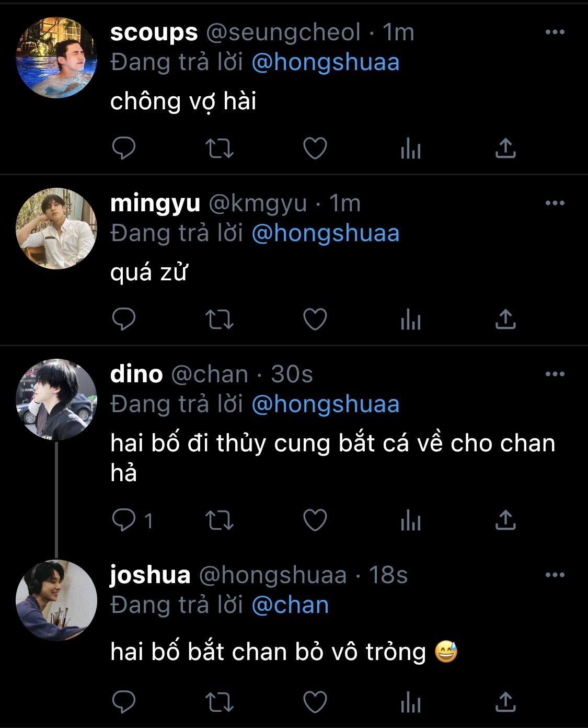View analytics on mingyu's tweet
This screenshot has width=588, height=728.
[x=411, y=320]
